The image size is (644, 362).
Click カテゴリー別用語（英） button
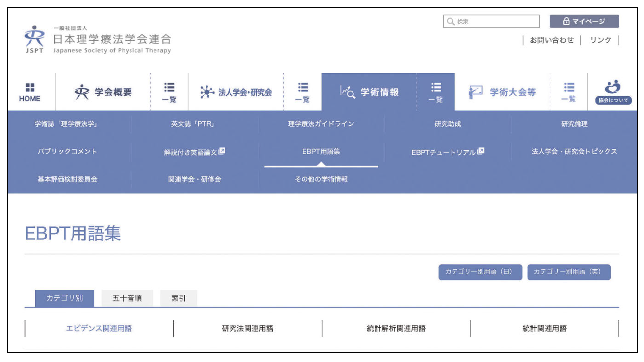tap(569, 272)
